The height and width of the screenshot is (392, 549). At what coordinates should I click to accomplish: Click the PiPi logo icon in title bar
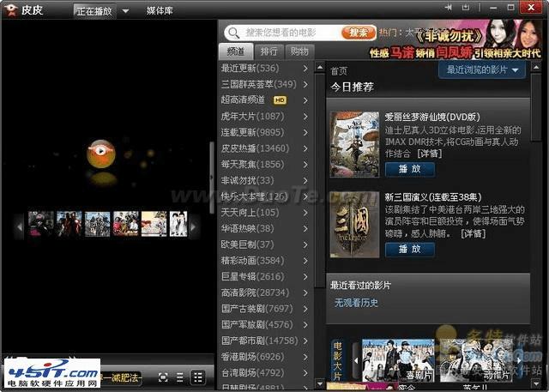click(x=10, y=9)
